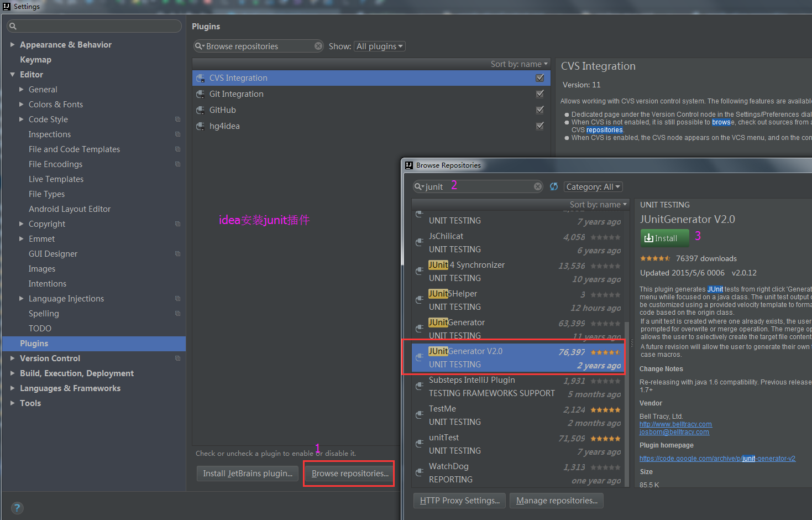Click the Manage repositories button
The height and width of the screenshot is (520, 812).
pos(557,501)
